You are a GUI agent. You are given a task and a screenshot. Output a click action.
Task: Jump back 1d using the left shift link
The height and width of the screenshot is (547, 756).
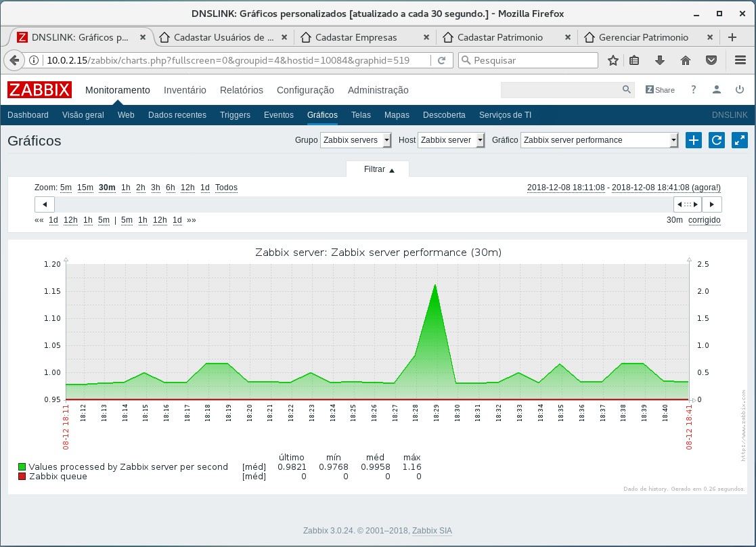(x=53, y=220)
